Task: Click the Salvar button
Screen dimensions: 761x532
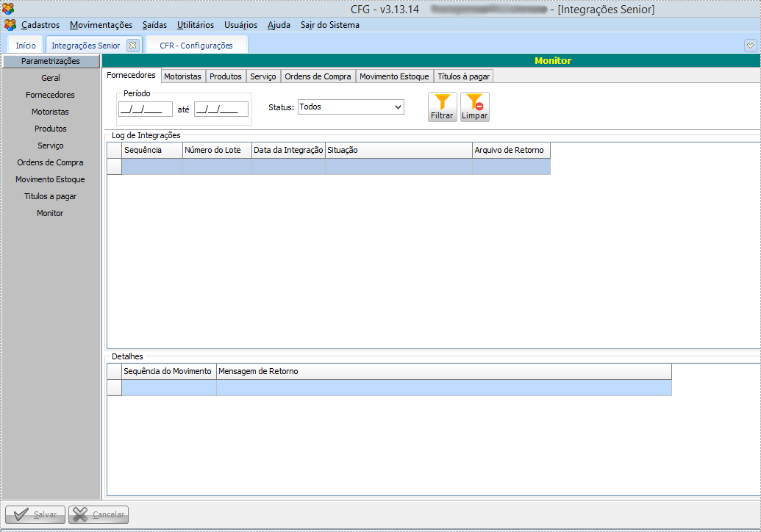Action: (x=35, y=514)
